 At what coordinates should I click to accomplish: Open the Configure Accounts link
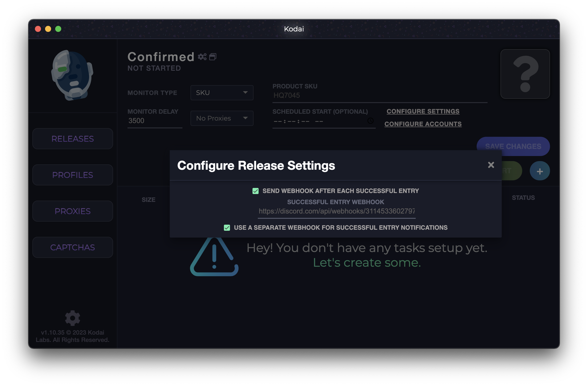click(423, 124)
